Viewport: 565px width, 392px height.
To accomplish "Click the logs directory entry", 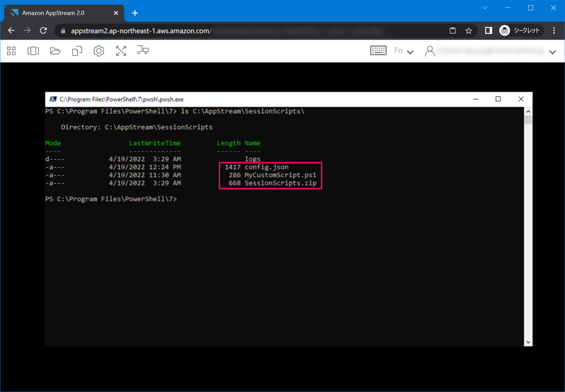I will (x=252, y=159).
